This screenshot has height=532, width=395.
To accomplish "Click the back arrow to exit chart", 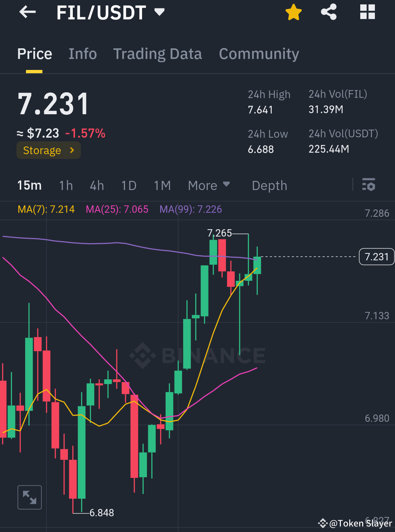I will click(27, 12).
